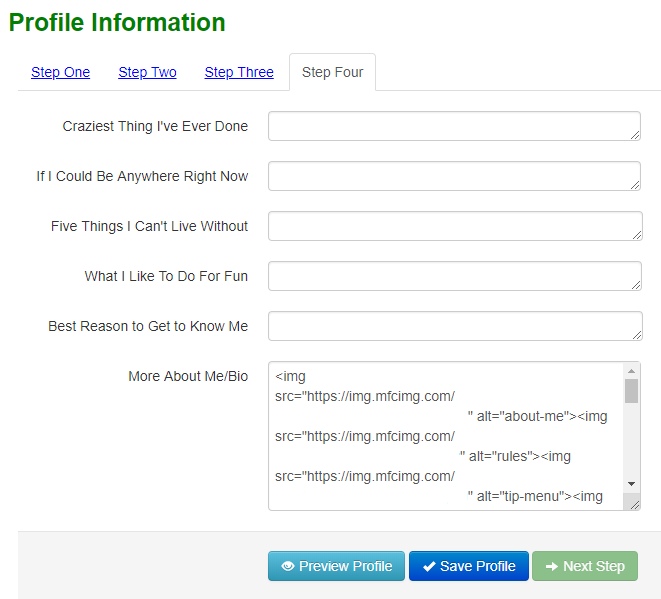This screenshot has width=661, height=599.
Task: Click the Bio textarea scrollbar thumb
Action: click(631, 390)
